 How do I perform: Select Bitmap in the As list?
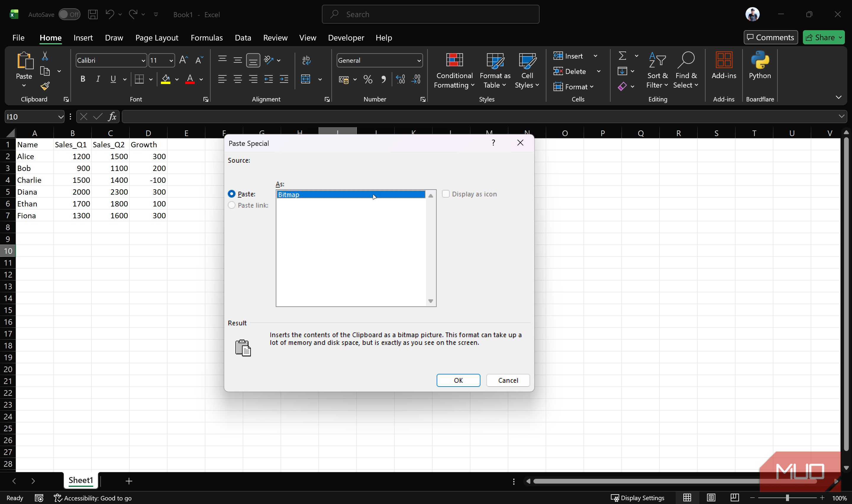coord(351,195)
